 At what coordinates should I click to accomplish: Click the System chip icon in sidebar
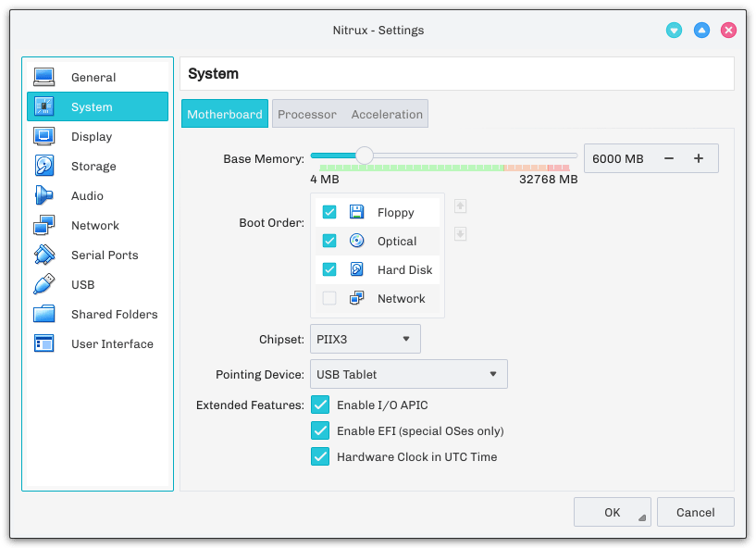(43, 106)
